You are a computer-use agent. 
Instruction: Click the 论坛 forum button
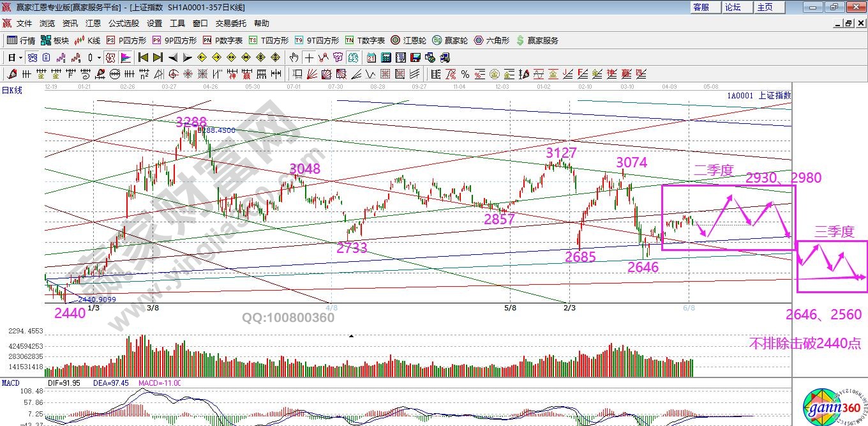[x=734, y=8]
